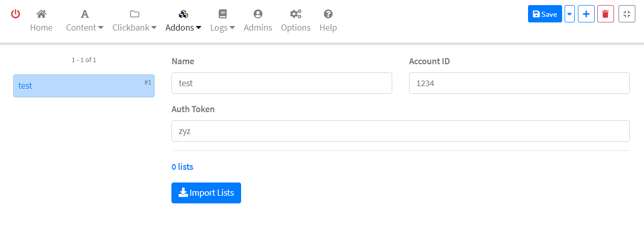
Task: Open the Admins section icon
Action: click(x=258, y=14)
